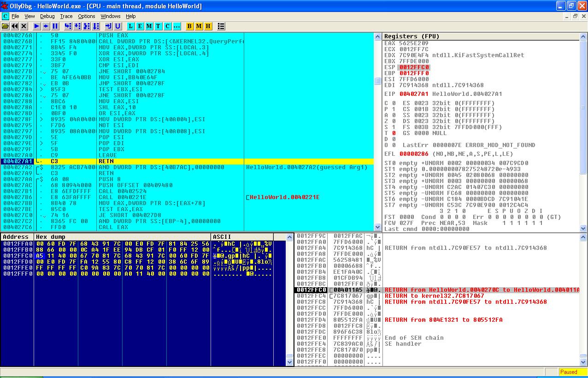
Task: Select the PUSH OFFSET 00409480 line
Action: (x=187, y=185)
